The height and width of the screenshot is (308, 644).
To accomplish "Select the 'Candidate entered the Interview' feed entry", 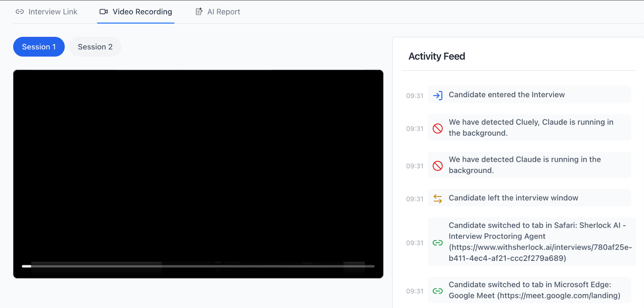I will tap(506, 95).
